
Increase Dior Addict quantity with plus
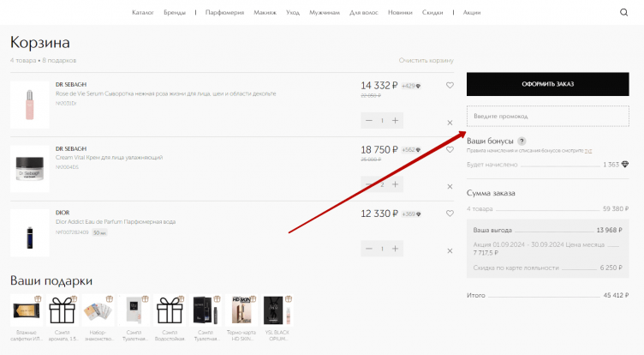(395, 248)
